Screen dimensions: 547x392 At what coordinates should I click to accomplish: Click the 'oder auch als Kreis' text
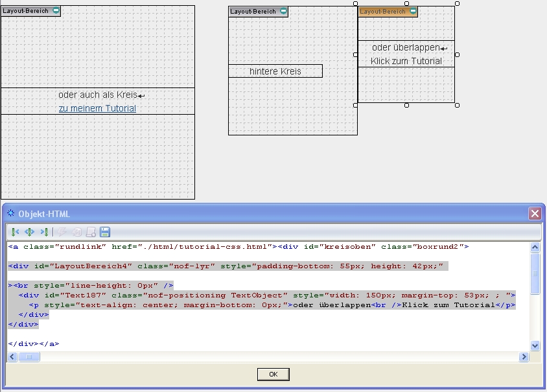98,95
